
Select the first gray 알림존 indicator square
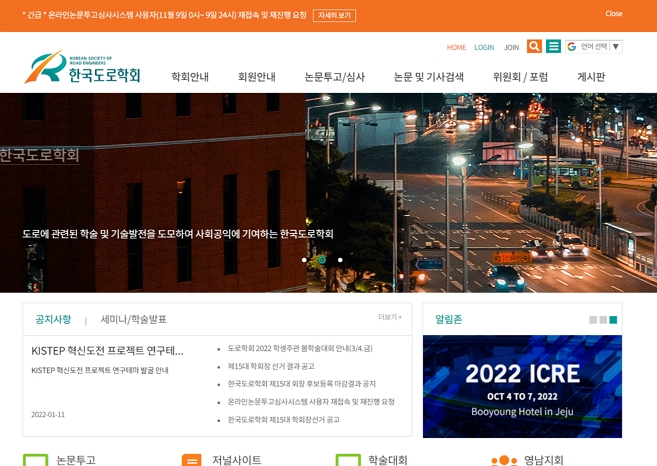click(593, 320)
